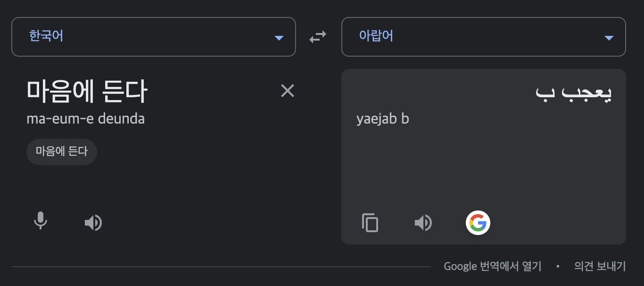Open the Google 번역에서 열기 link

point(493,267)
